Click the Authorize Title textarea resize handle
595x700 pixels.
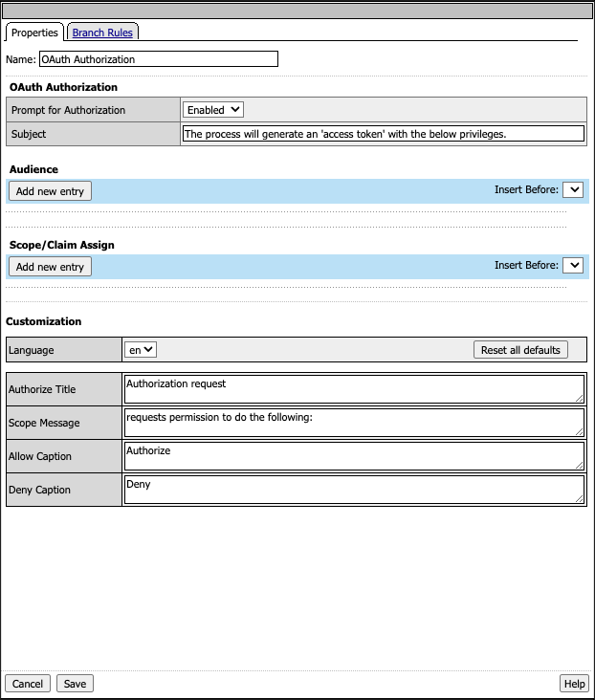(580, 399)
